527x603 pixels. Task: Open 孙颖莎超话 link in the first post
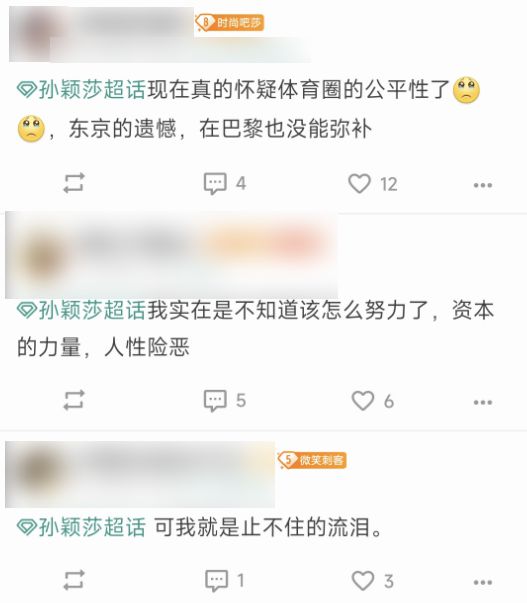pyautogui.click(x=82, y=90)
